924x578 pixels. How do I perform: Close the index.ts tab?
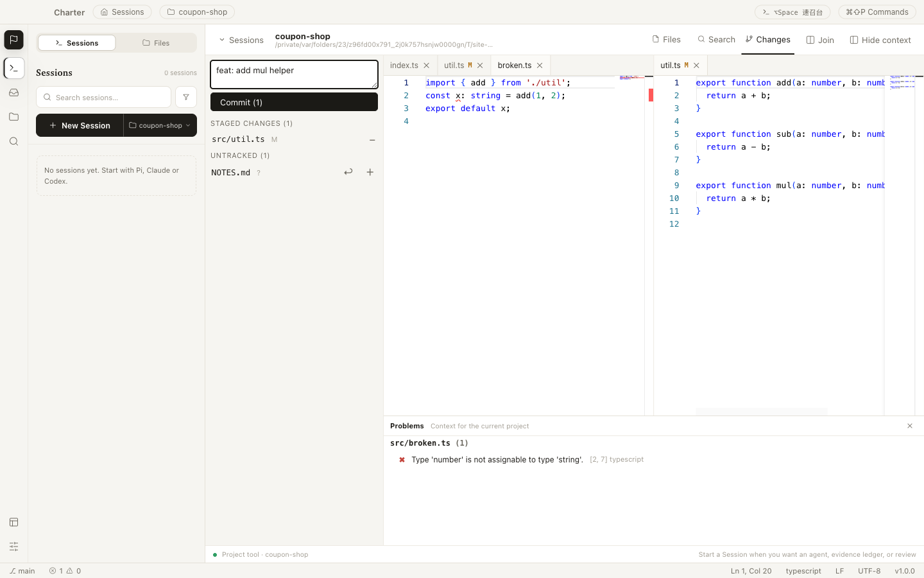pos(426,66)
